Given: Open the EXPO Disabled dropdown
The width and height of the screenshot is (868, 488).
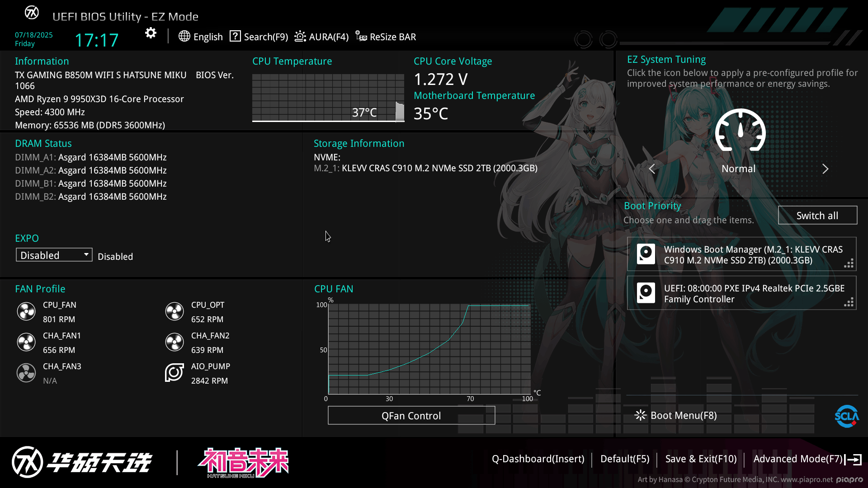Looking at the screenshot, I should click(x=54, y=255).
